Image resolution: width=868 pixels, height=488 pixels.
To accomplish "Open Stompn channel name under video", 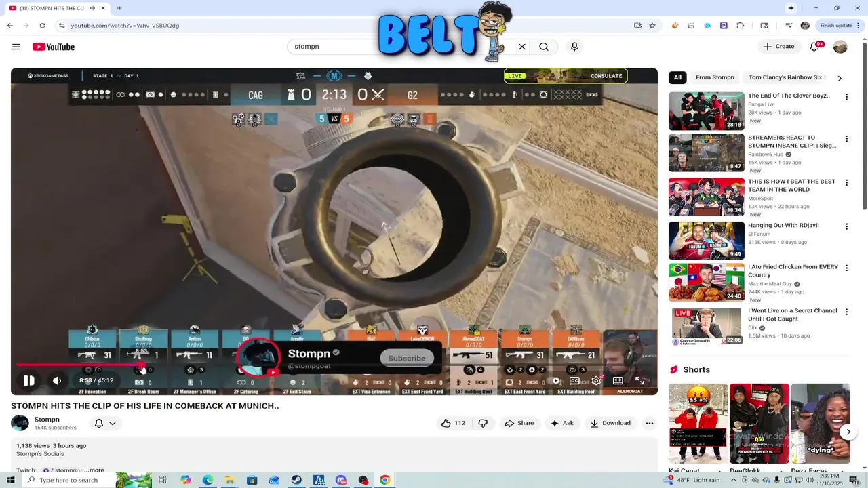I will point(47,420).
